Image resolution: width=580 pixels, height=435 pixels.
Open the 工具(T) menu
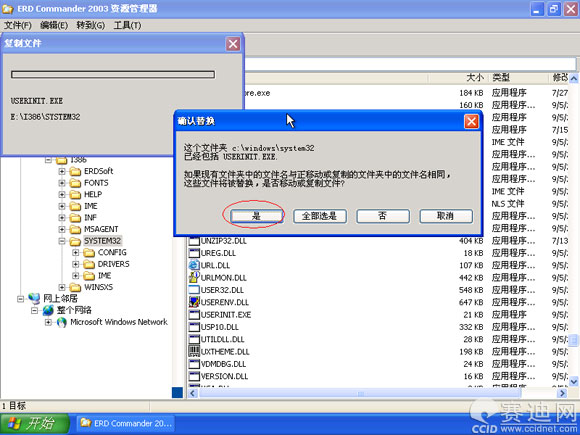(x=128, y=25)
